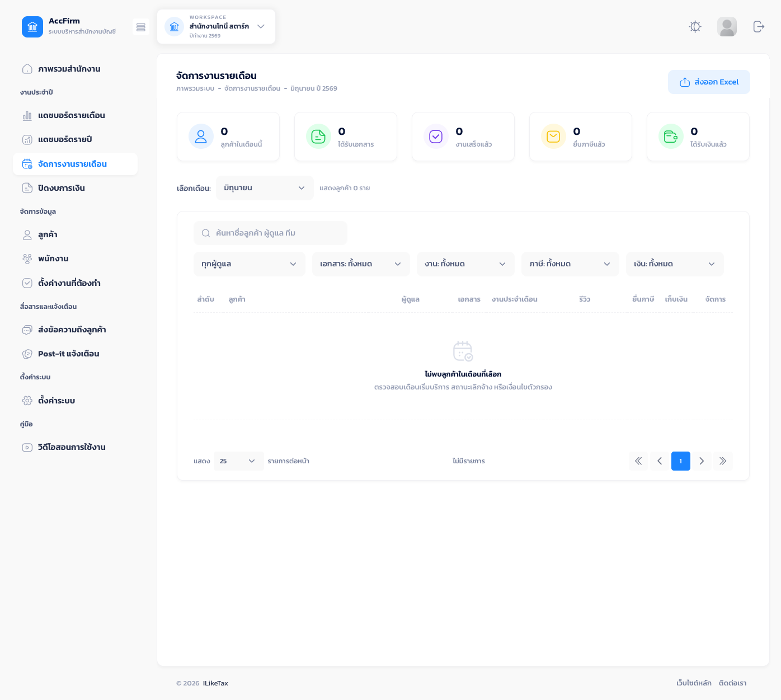Open the ทุกผู้ดูแล filter dropdown

coord(249,264)
